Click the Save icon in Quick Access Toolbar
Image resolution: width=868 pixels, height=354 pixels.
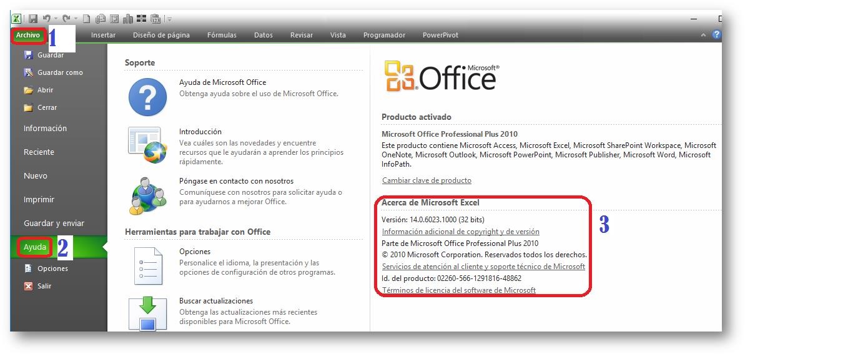(33, 19)
